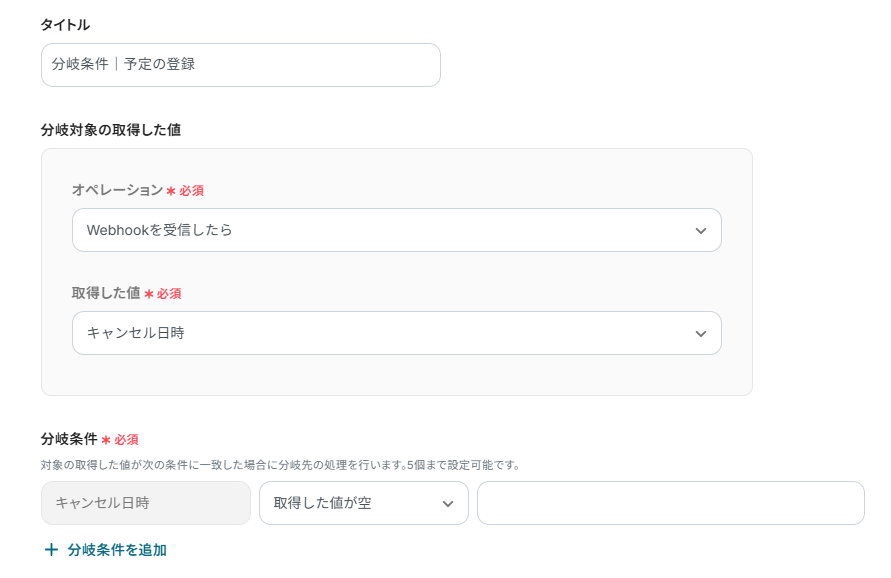Viewport: 891px width, 578px height.
Task: Expand the 取得した値 dropdown set to キャンセル日時
Action: coord(396,333)
